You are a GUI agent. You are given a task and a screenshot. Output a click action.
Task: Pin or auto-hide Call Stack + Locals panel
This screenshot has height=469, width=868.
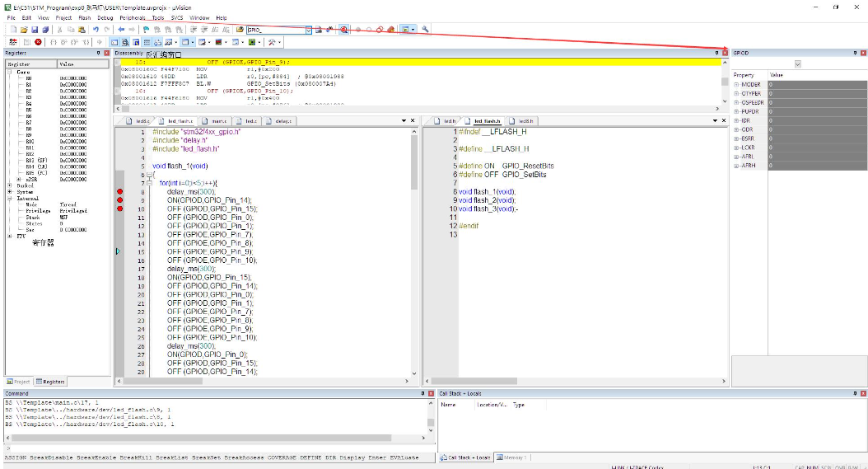(x=855, y=394)
